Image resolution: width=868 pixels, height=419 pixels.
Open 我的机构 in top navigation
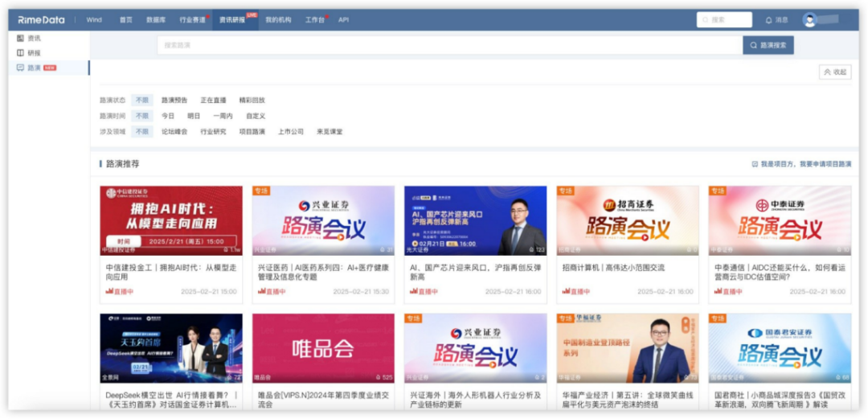pos(278,20)
